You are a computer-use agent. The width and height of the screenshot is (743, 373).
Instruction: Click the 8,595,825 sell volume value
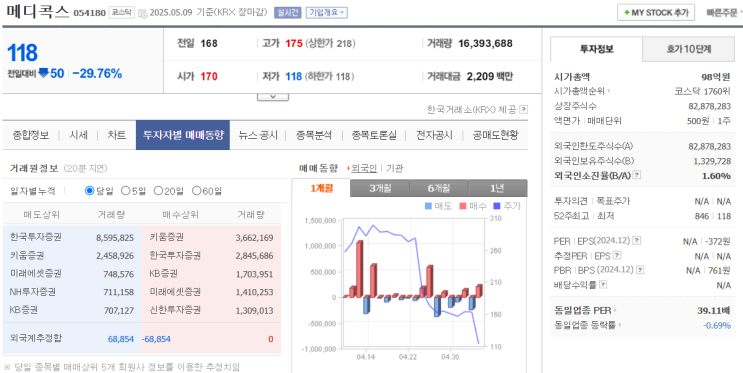click(x=115, y=237)
